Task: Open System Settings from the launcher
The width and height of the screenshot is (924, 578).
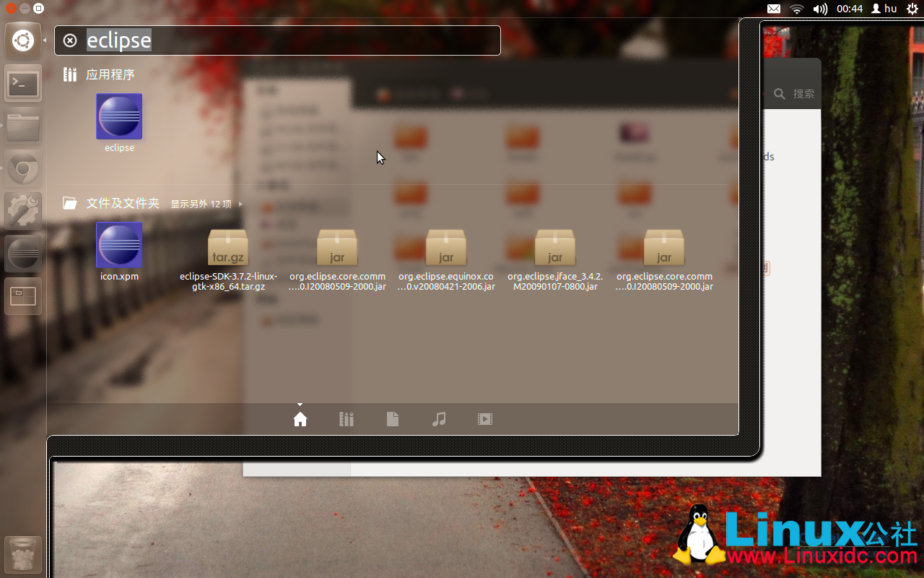Action: click(x=23, y=211)
